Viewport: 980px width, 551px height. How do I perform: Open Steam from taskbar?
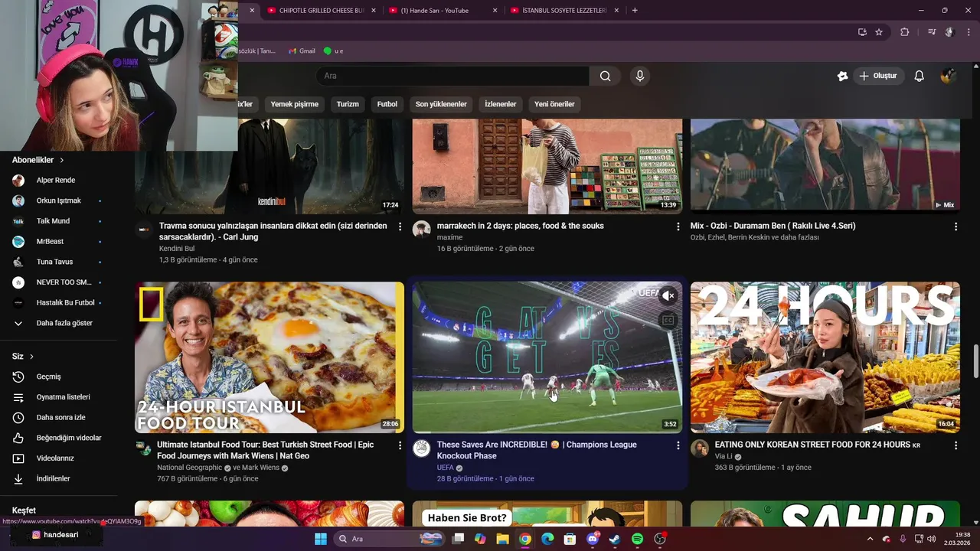tap(615, 539)
